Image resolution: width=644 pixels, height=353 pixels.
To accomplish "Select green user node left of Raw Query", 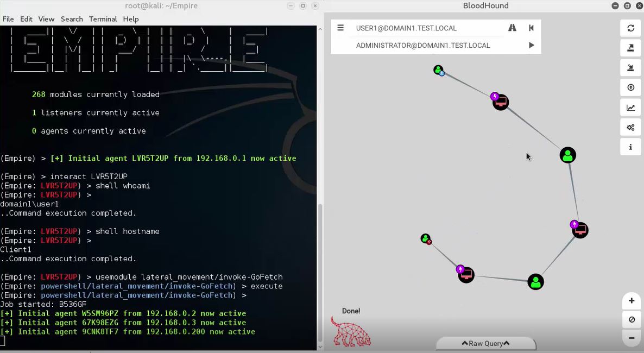I will pos(535,282).
